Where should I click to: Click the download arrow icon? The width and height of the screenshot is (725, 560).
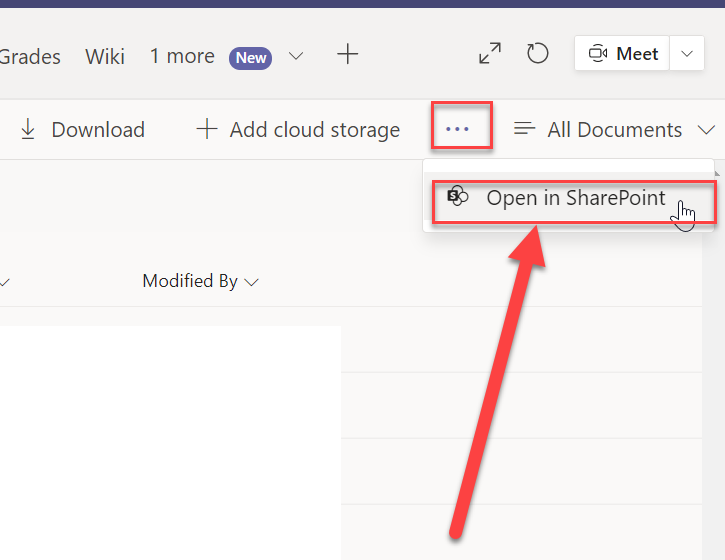click(28, 129)
